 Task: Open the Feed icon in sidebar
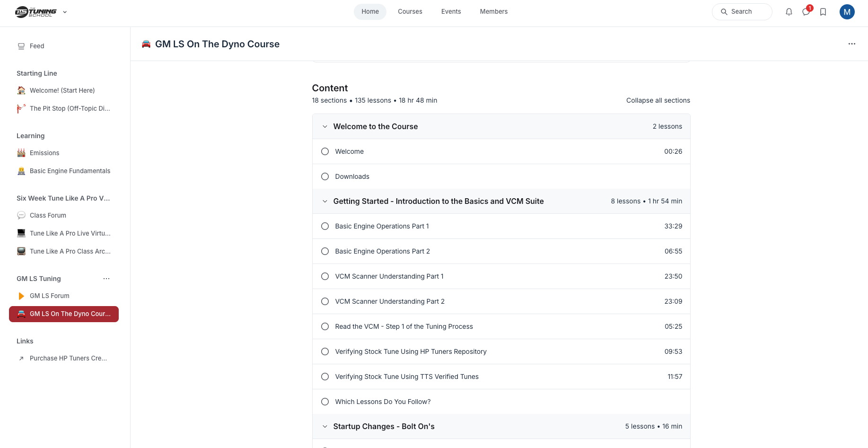tap(21, 46)
